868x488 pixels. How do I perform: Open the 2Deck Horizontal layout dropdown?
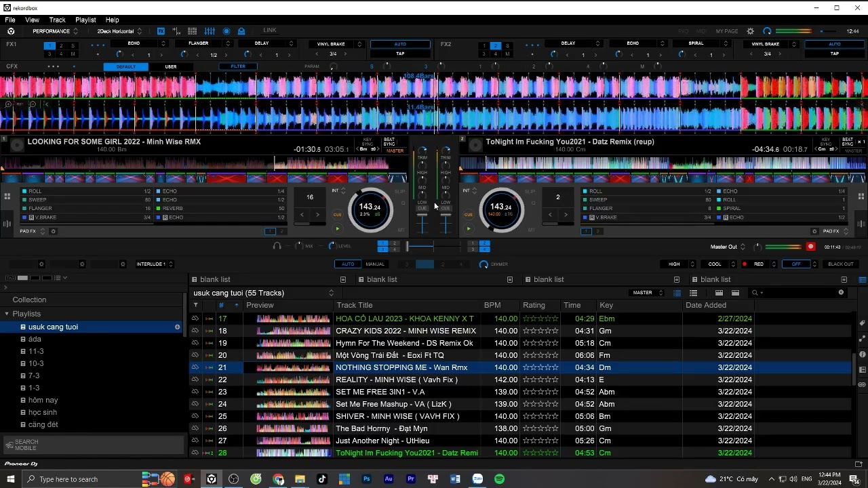(119, 31)
